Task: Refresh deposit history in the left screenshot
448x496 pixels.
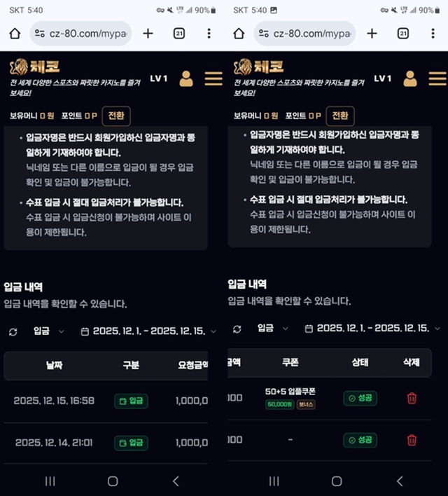Action: point(13,331)
